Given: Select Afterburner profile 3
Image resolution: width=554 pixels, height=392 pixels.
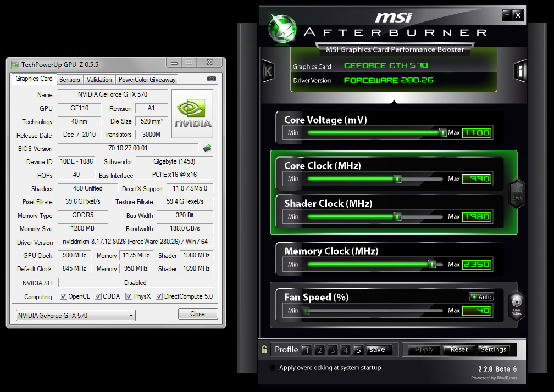Looking at the screenshot, I should [333, 350].
